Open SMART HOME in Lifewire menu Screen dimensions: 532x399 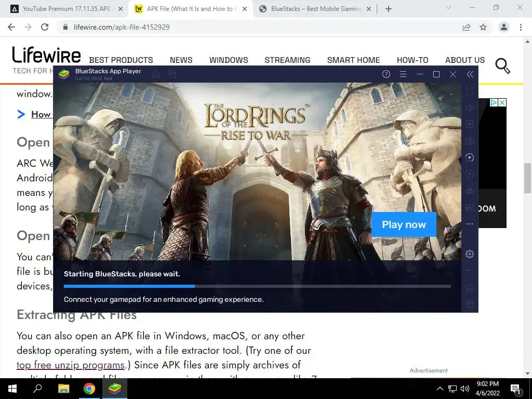pyautogui.click(x=353, y=60)
